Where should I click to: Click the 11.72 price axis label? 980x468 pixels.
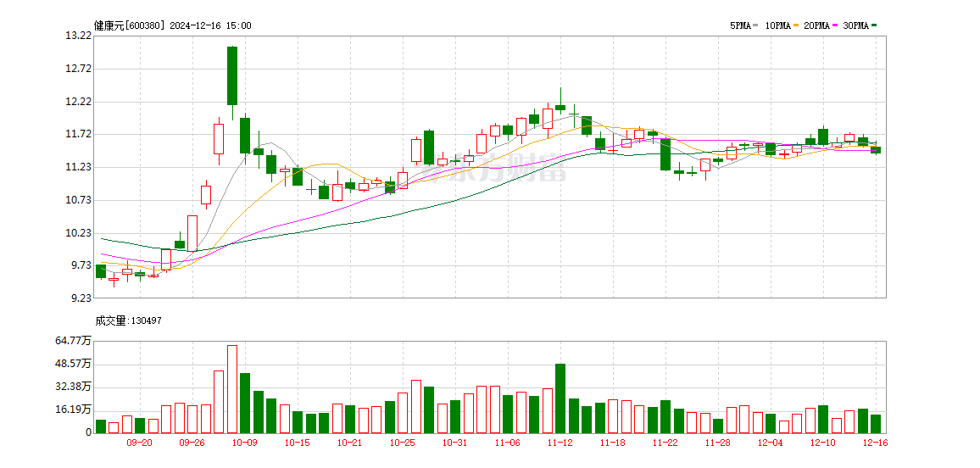(x=77, y=134)
